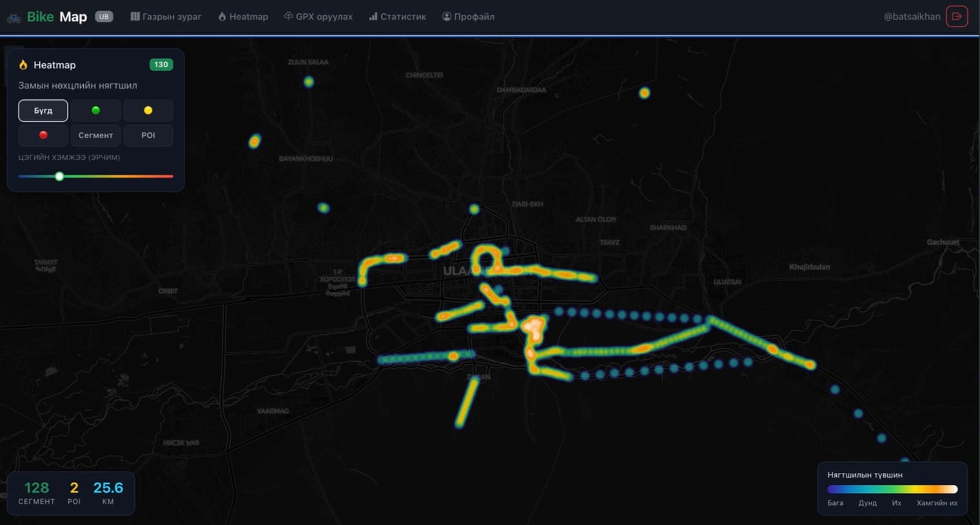Click the 2 POI statistic
This screenshot has height=525, width=980.
click(74, 493)
